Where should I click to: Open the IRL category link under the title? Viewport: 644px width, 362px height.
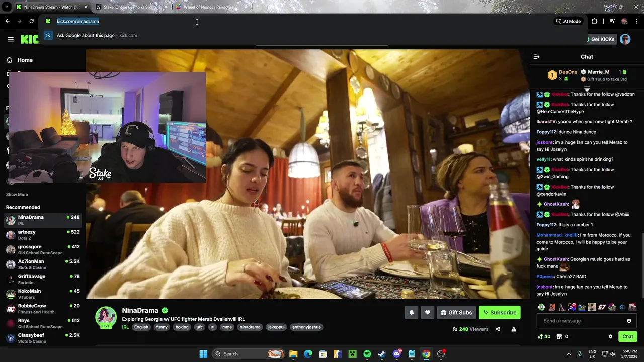125,327
